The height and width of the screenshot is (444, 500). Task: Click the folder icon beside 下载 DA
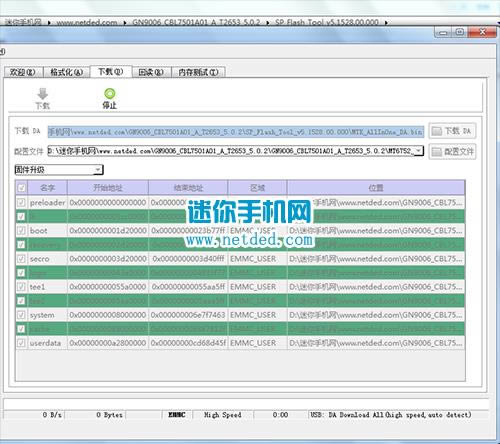(436, 131)
